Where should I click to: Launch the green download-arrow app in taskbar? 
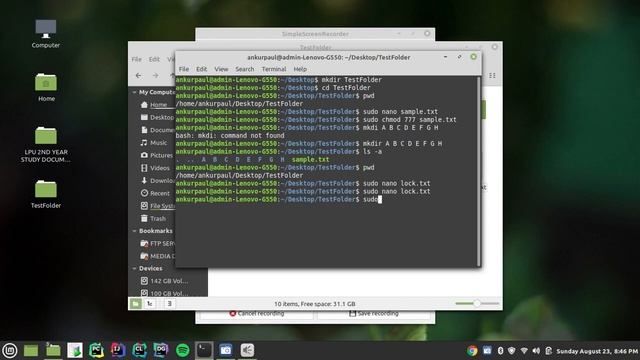(x=75, y=350)
